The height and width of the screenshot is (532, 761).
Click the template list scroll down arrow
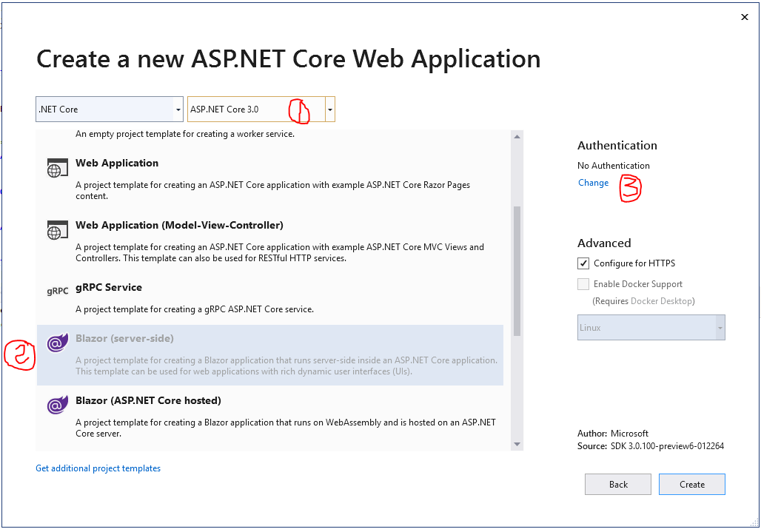click(517, 444)
